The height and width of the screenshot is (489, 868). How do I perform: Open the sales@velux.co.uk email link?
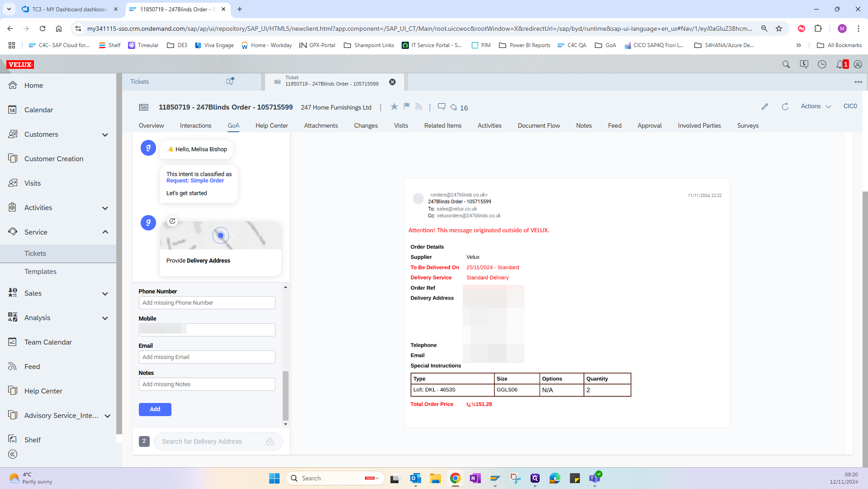pyautogui.click(x=456, y=209)
